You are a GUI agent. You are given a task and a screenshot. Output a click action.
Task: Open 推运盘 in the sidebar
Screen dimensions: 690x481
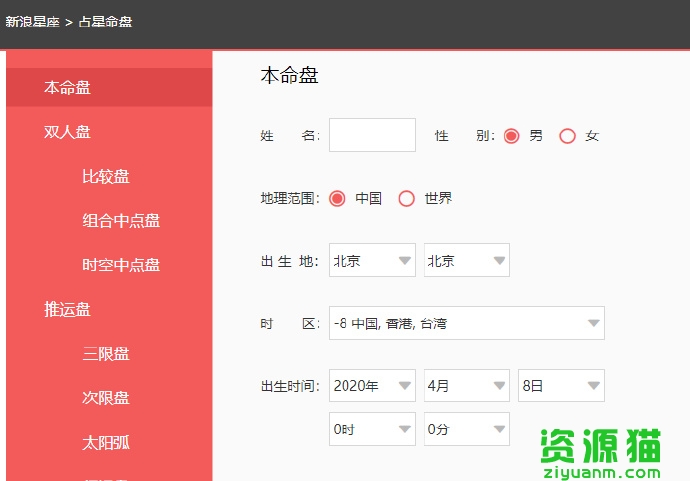(x=67, y=309)
